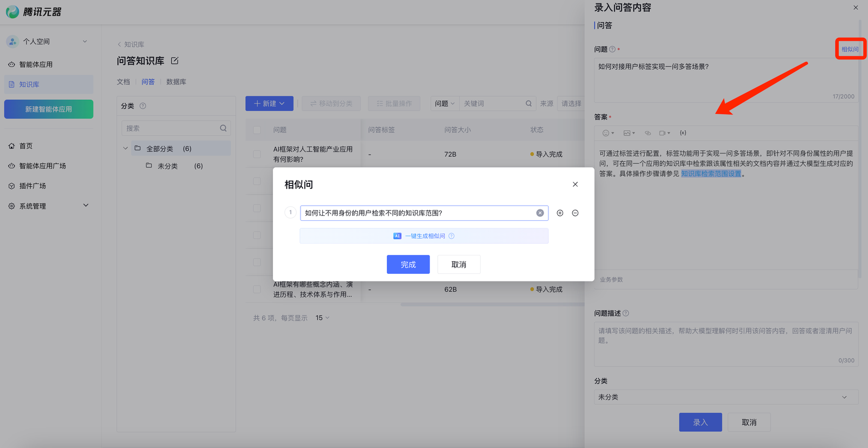Click the 问题描述 text area

[x=725, y=343]
